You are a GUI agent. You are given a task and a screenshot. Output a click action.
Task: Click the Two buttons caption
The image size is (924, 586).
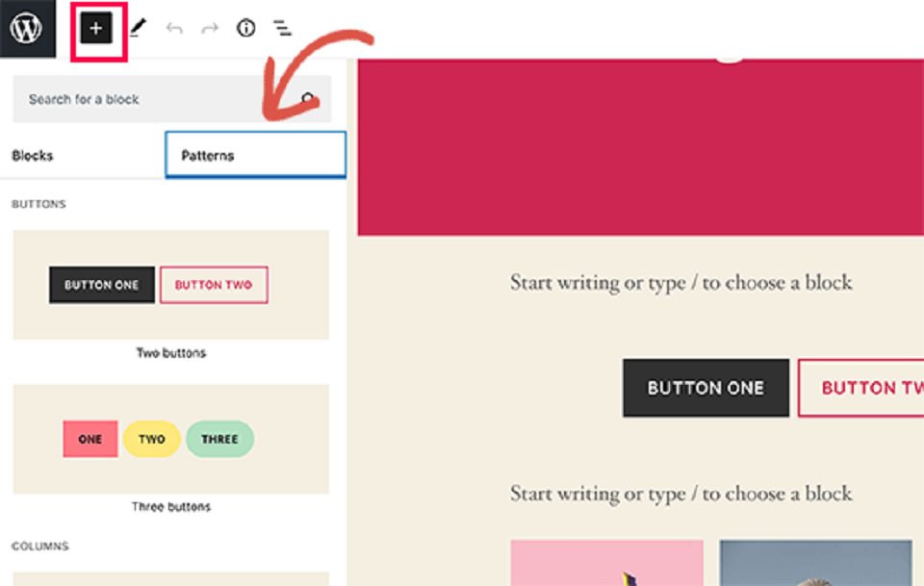(x=171, y=353)
